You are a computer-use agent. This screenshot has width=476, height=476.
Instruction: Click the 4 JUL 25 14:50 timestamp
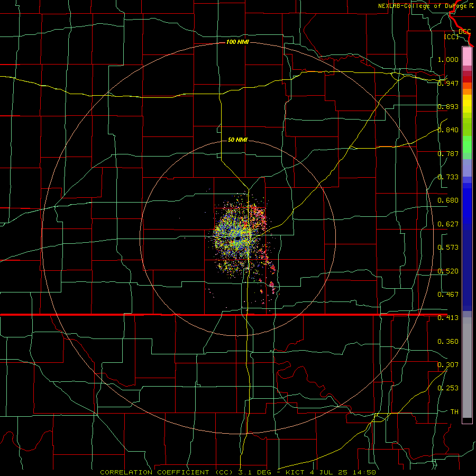click(344, 472)
